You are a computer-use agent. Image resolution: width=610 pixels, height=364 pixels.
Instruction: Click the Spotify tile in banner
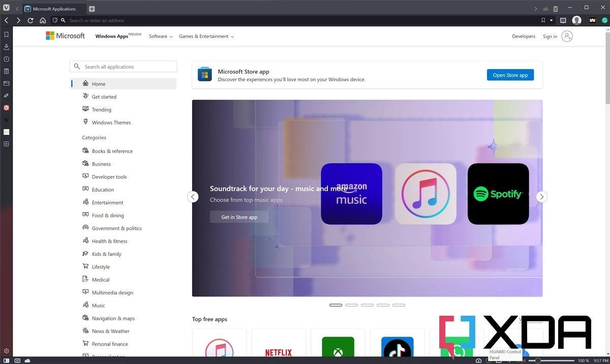[498, 193]
